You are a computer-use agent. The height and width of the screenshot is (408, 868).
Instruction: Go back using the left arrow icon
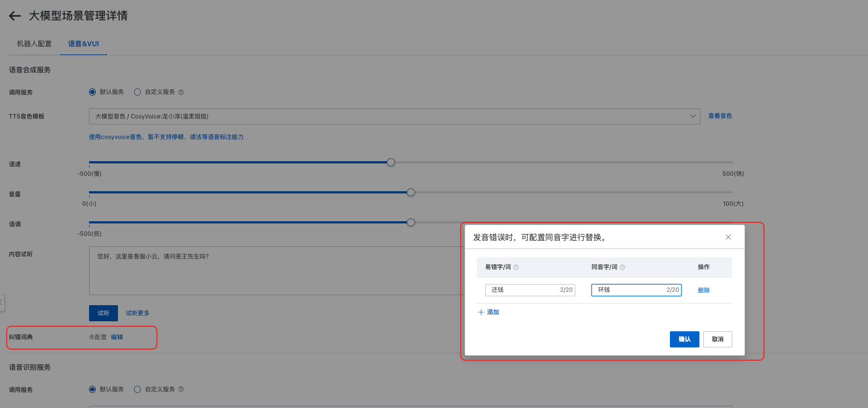point(15,16)
